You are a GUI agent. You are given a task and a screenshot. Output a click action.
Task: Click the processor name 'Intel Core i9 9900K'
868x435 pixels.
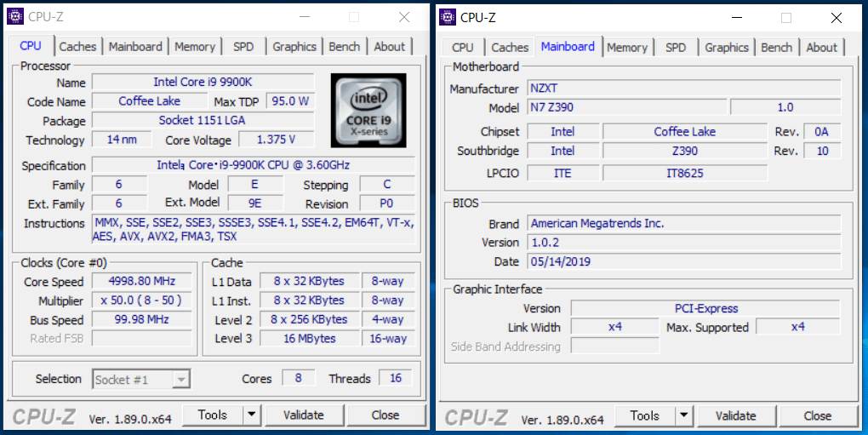pyautogui.click(x=203, y=82)
